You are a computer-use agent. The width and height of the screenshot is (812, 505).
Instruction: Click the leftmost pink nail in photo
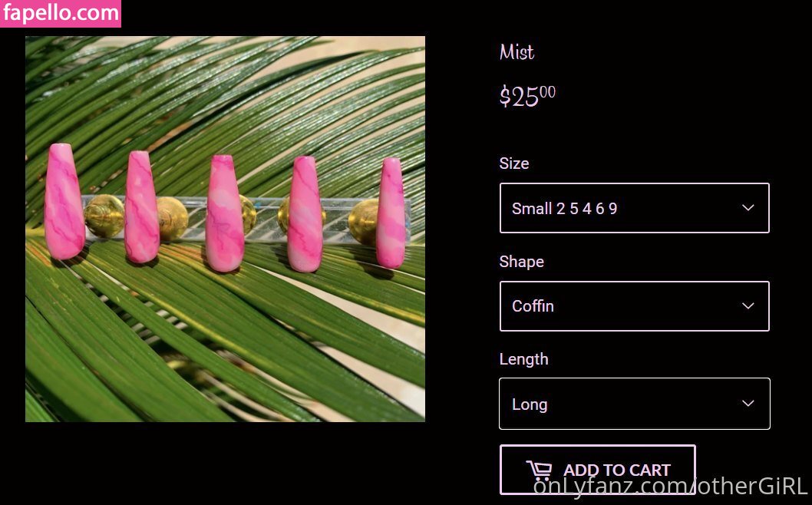[x=64, y=201]
